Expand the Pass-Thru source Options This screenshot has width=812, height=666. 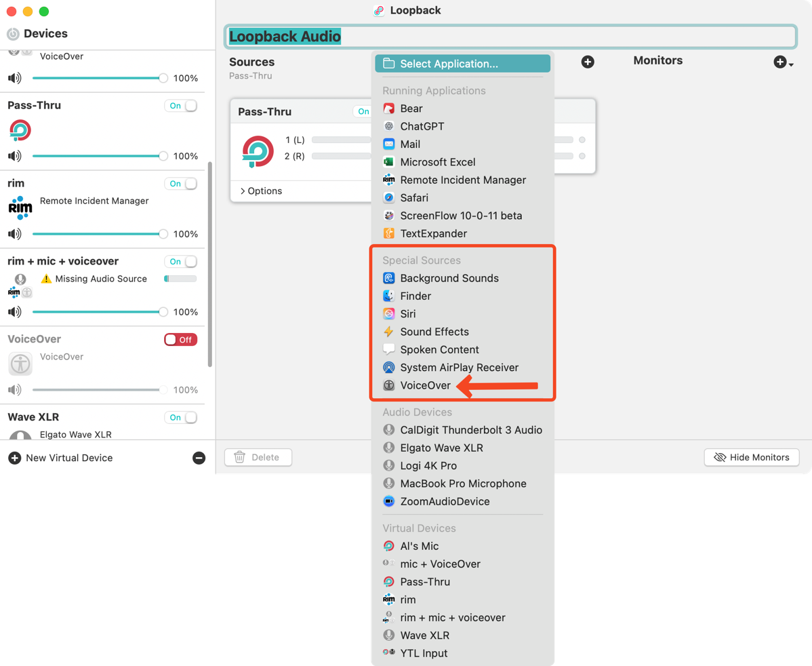point(260,191)
